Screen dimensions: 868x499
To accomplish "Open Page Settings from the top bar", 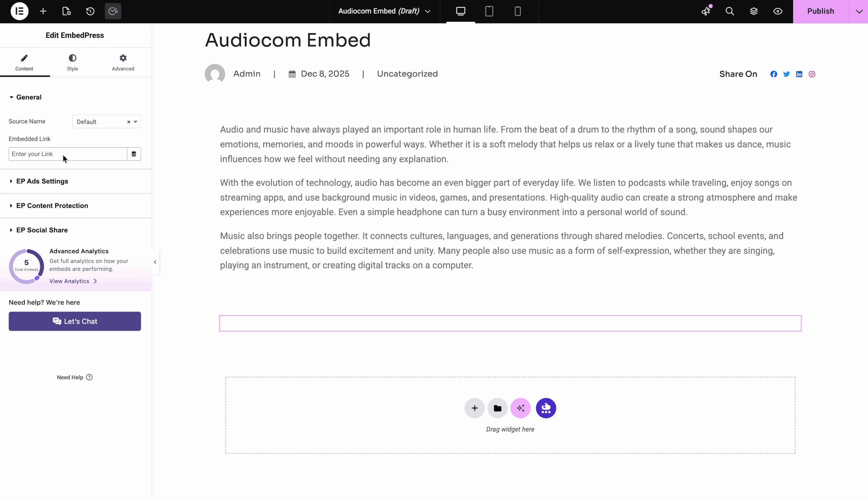I will pos(66,11).
